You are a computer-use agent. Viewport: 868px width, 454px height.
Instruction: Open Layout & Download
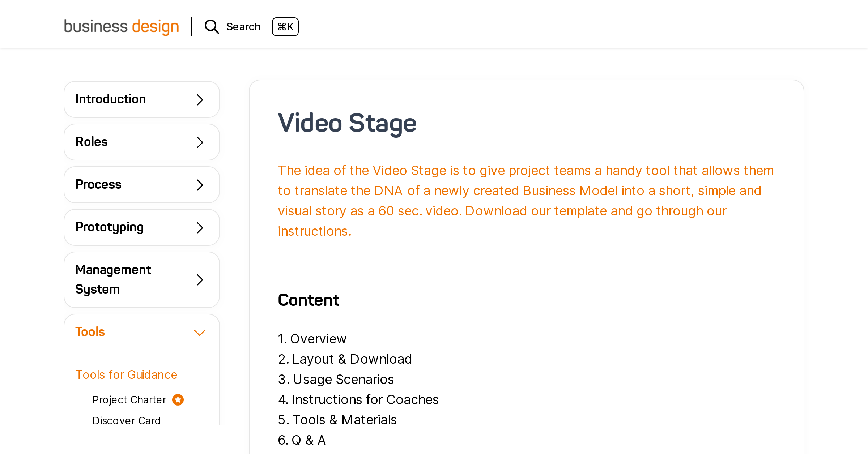352,359
